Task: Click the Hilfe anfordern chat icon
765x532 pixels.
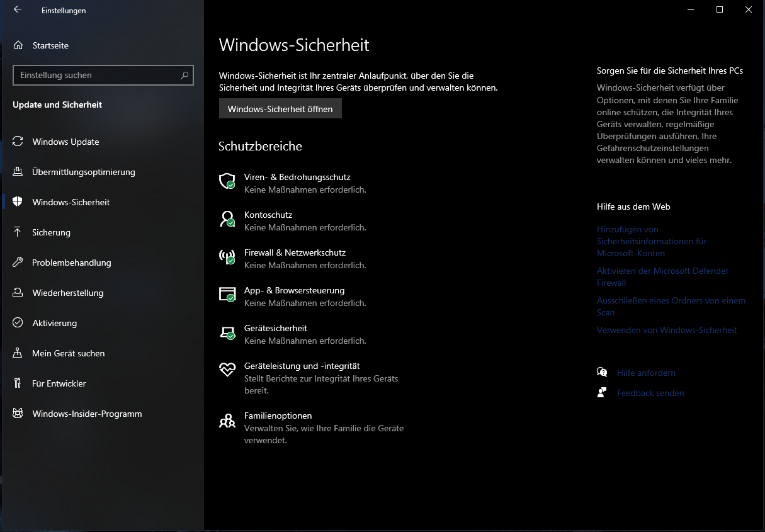Action: point(602,372)
